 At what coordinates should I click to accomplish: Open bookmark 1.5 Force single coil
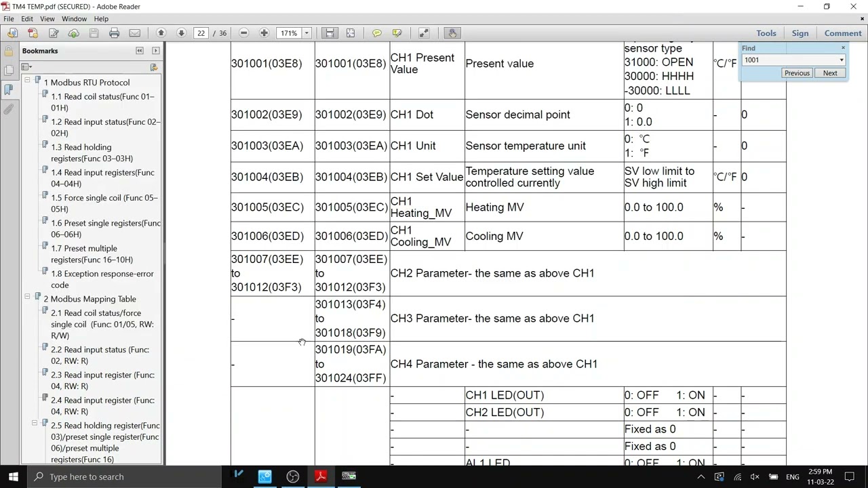[104, 203]
